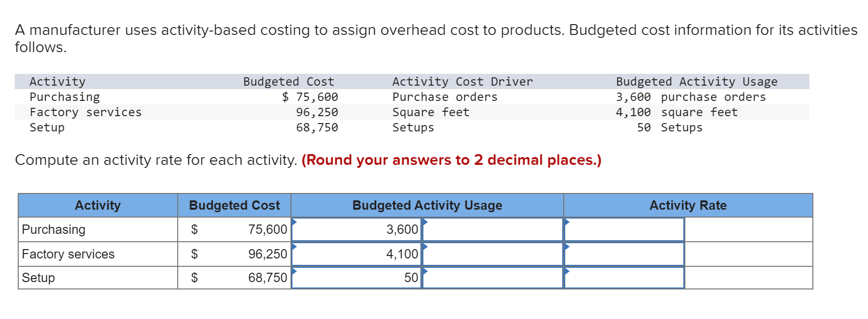Click the blue flag marker on Setup rate cell

[x=566, y=271]
